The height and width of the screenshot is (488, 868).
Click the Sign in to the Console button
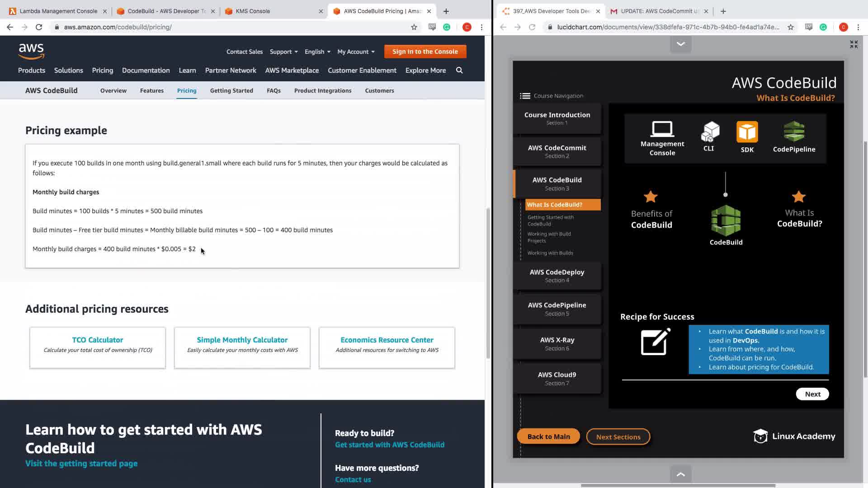(425, 52)
